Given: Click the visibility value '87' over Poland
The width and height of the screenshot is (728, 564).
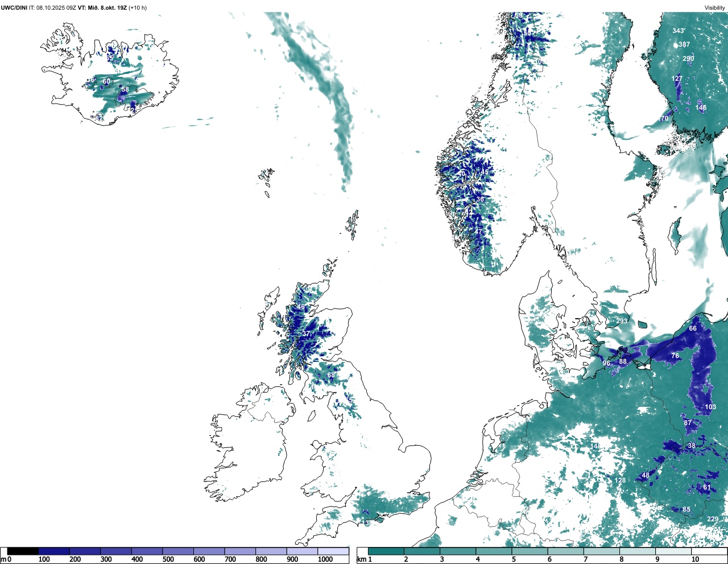Looking at the screenshot, I should coord(688,423).
